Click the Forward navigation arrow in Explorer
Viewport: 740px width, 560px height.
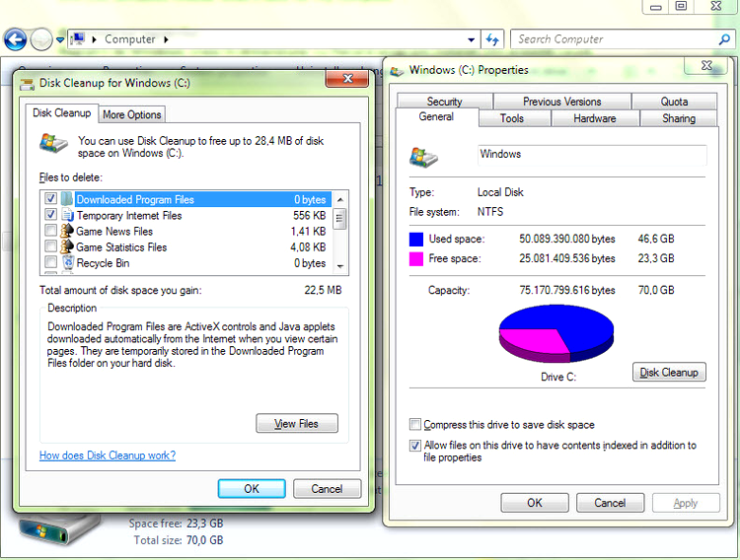41,39
